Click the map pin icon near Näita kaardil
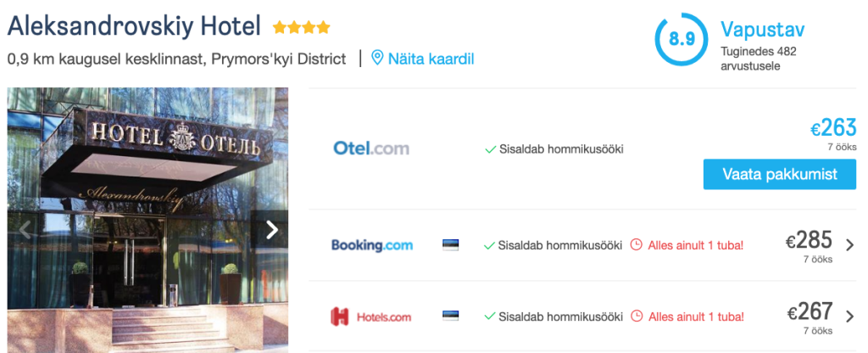The height and width of the screenshot is (353, 868). tap(377, 59)
